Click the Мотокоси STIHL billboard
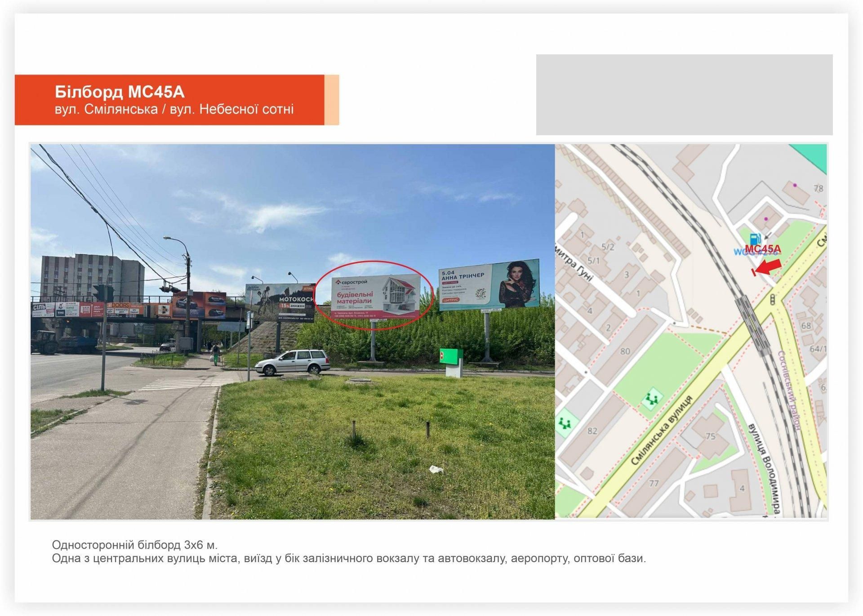The width and height of the screenshot is (863, 616). point(280,303)
